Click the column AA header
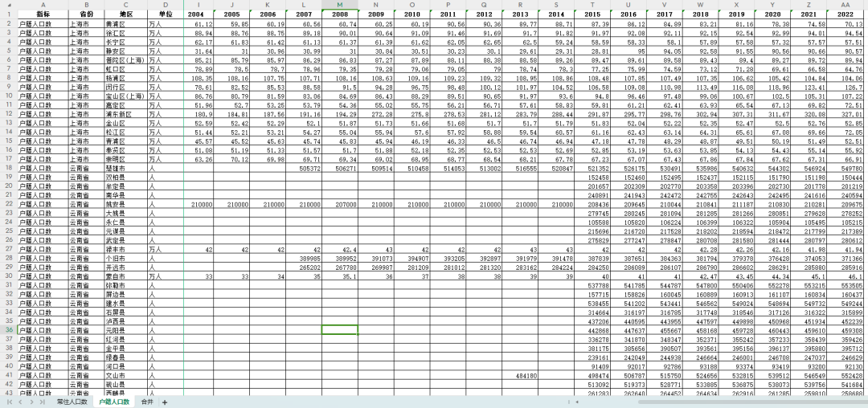This screenshot has width=868, height=408. pyautogui.click(x=845, y=5)
